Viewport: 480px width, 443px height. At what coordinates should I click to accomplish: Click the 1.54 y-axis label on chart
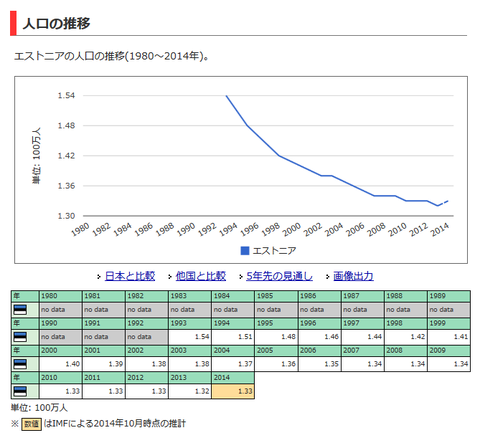[66, 96]
